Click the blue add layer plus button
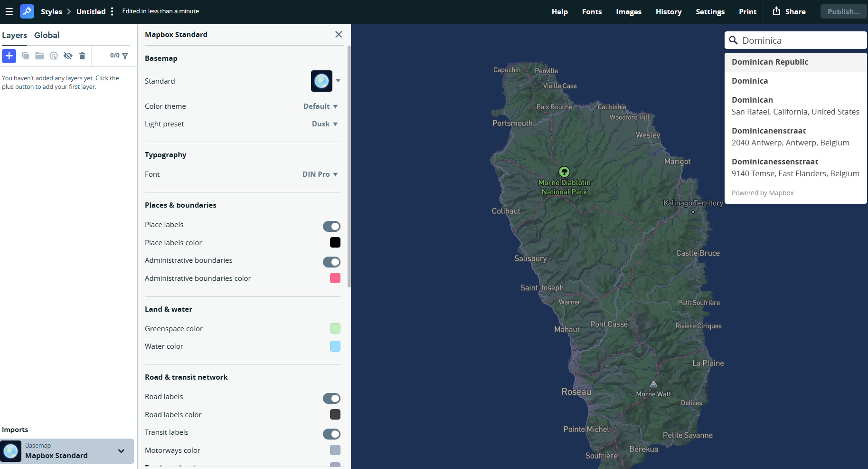This screenshot has height=469, width=868. coord(9,56)
